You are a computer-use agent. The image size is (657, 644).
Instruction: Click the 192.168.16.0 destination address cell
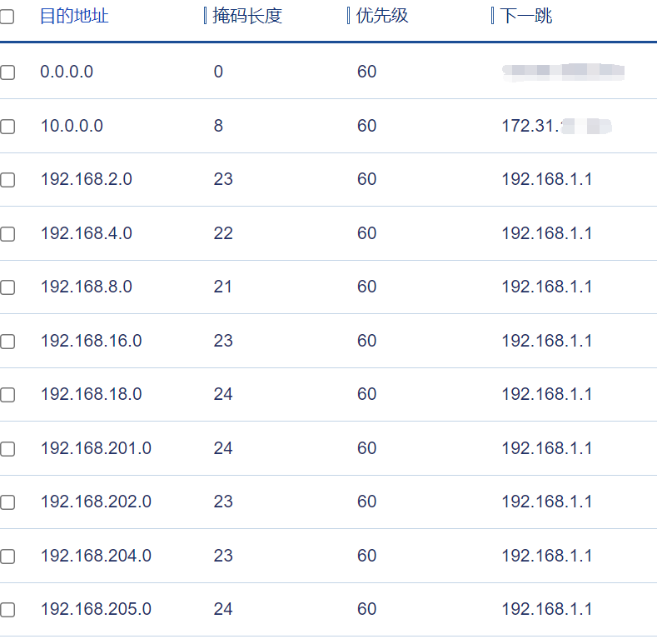[x=91, y=341]
